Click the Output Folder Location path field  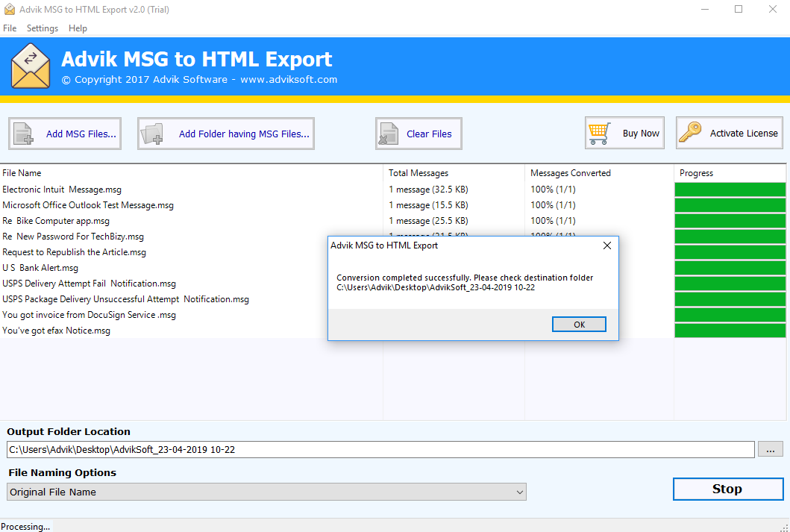point(380,449)
